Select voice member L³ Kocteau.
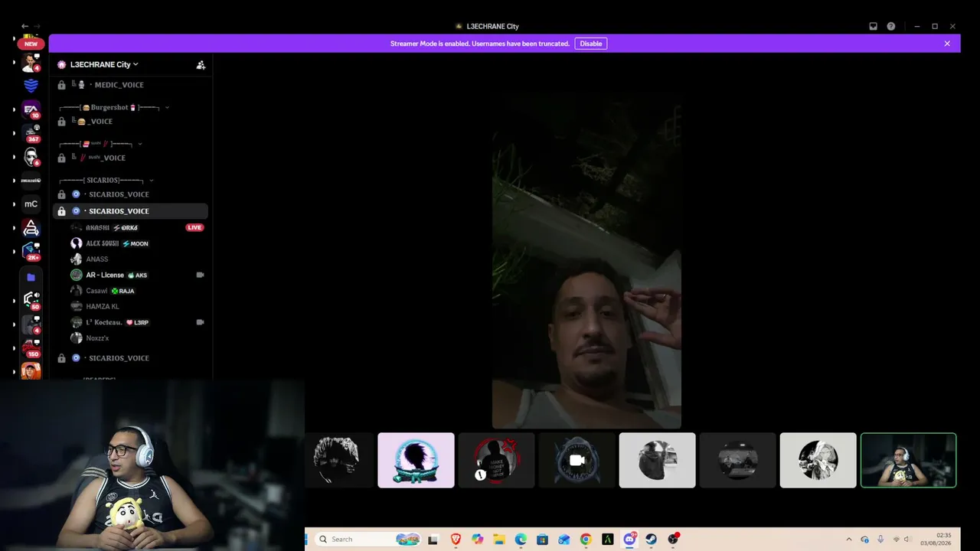980x551 pixels. click(104, 322)
